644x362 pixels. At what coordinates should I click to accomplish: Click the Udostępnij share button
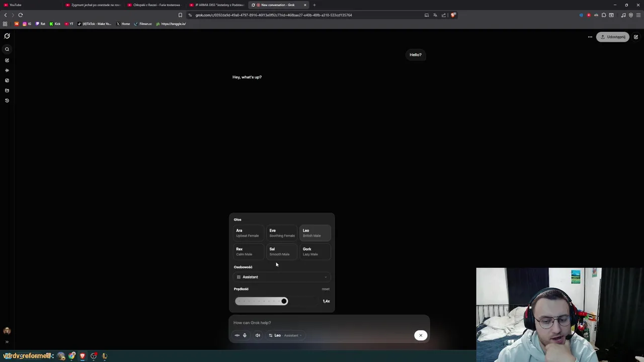click(x=613, y=37)
